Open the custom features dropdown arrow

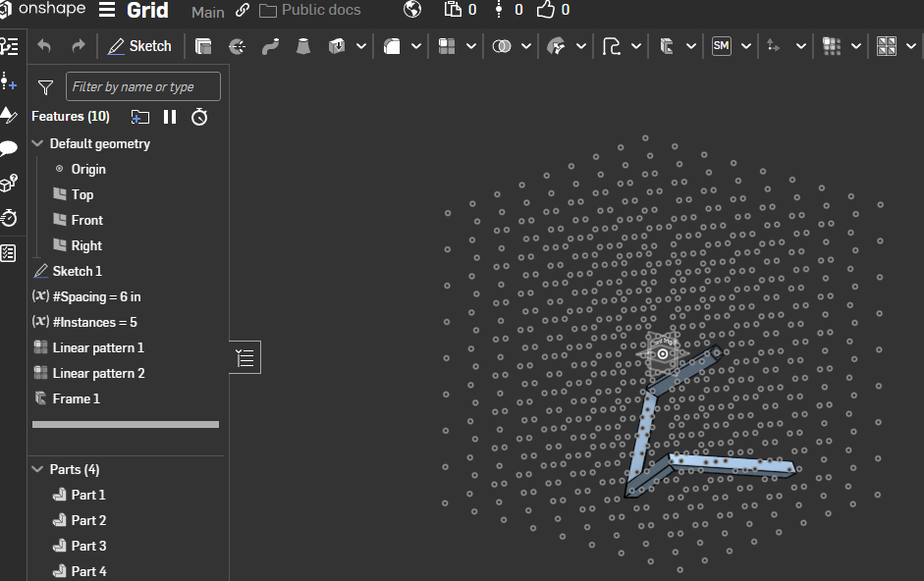pyautogui.click(x=911, y=46)
